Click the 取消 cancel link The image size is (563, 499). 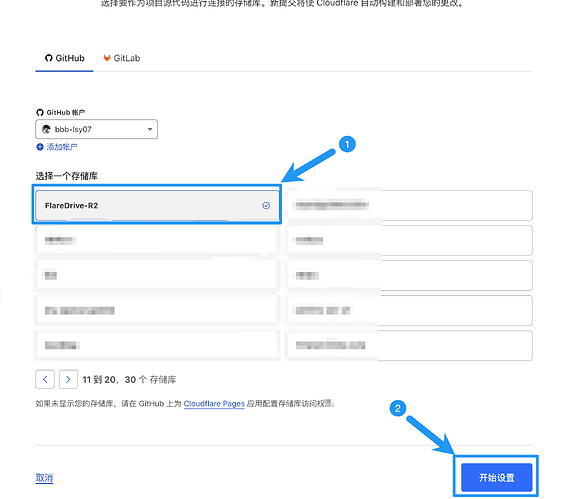click(44, 478)
